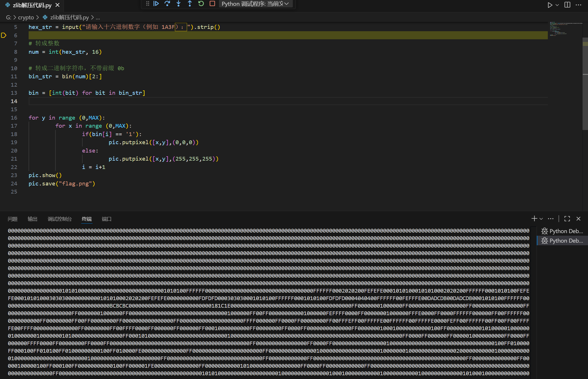
Task: Open new terminal launch profile dropdown
Action: click(x=541, y=219)
